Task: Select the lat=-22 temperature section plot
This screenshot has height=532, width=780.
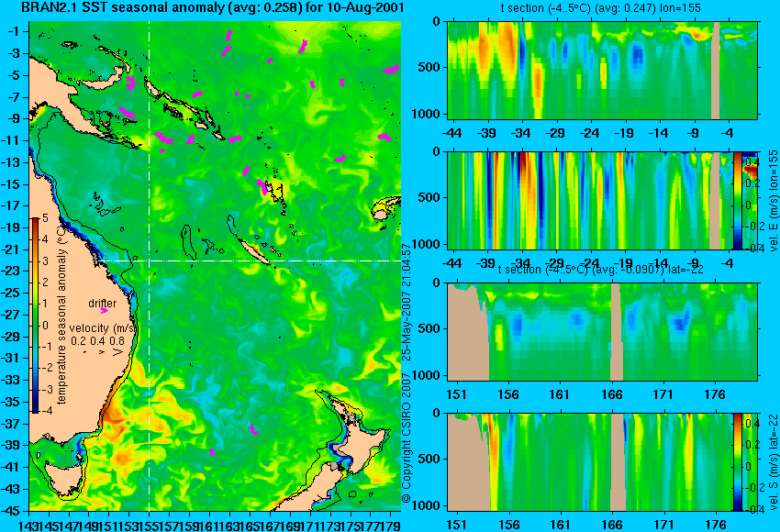Action: tap(602, 332)
